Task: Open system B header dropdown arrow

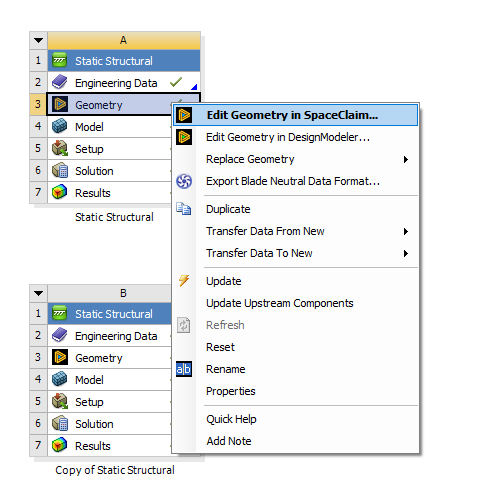Action: tap(38, 293)
